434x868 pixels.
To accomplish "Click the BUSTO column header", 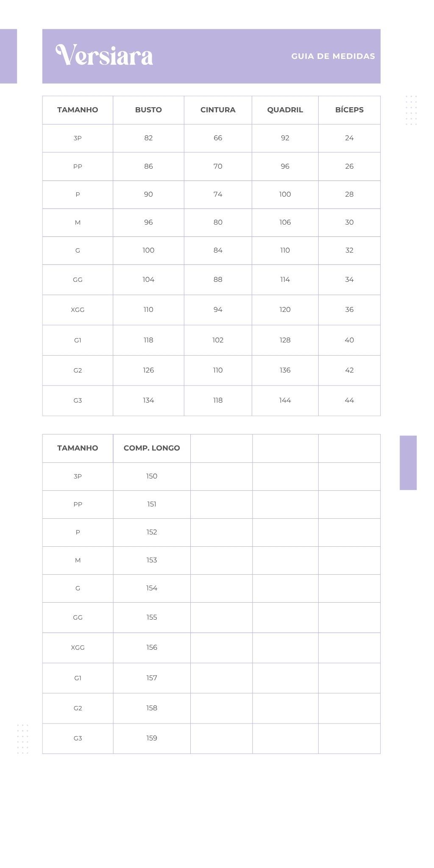I will click(x=148, y=110).
